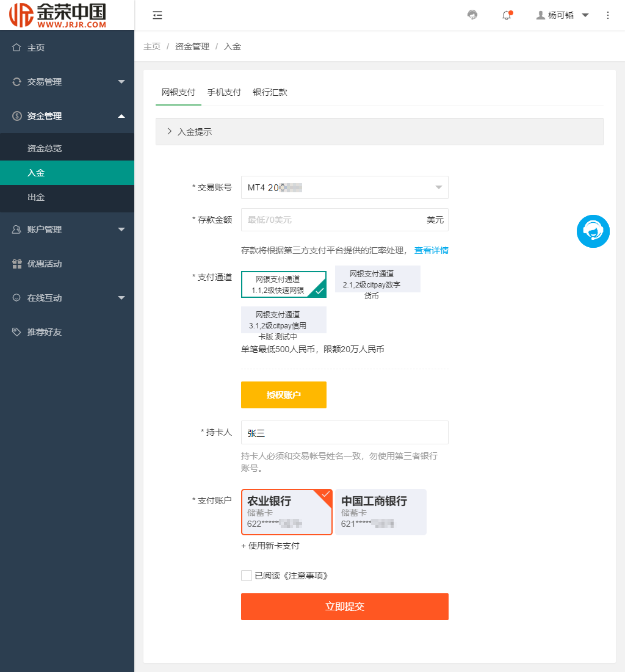Click the user avatar icon beside 杨可韬
This screenshot has width=625, height=672.
(541, 15)
